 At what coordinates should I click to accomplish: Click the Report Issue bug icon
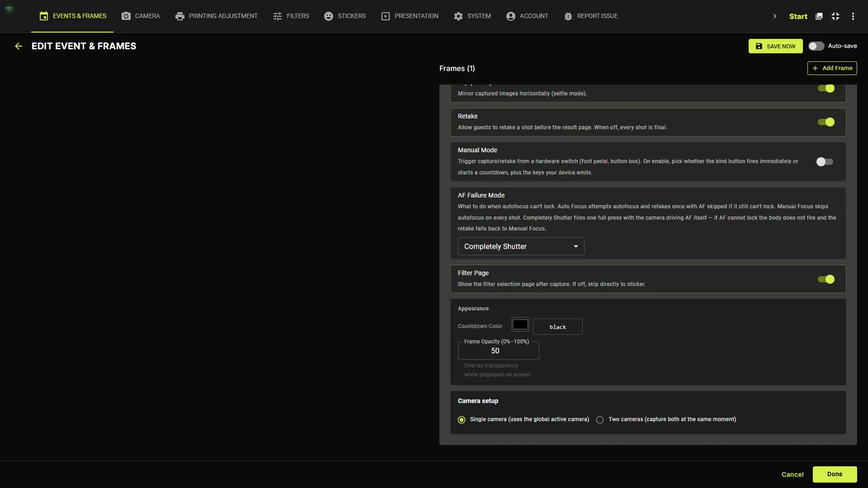pyautogui.click(x=568, y=16)
